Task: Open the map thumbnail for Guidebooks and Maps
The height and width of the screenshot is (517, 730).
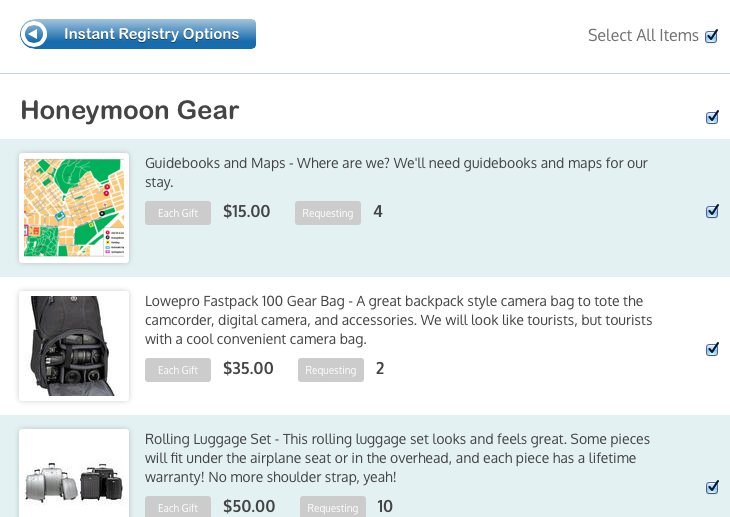Action: point(74,208)
